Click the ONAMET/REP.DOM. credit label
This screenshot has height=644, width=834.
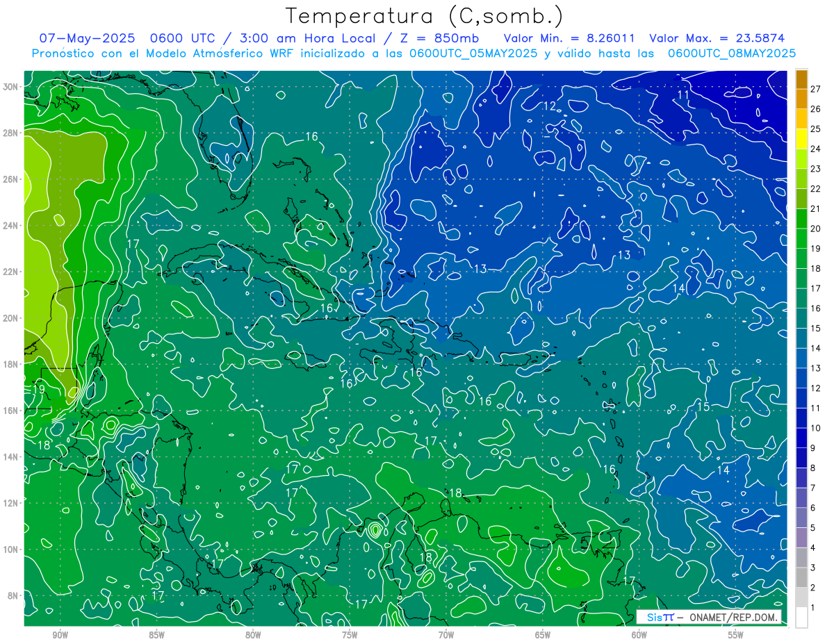click(733, 617)
